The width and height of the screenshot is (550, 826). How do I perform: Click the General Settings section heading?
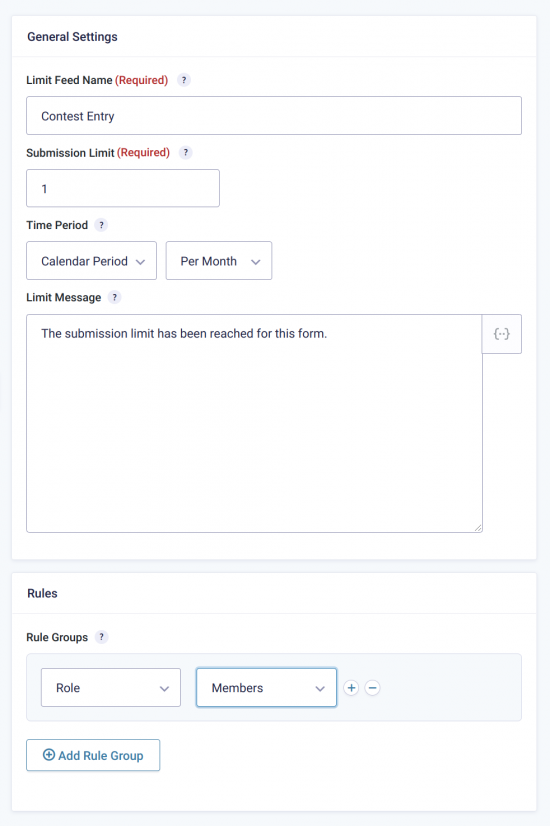point(73,37)
